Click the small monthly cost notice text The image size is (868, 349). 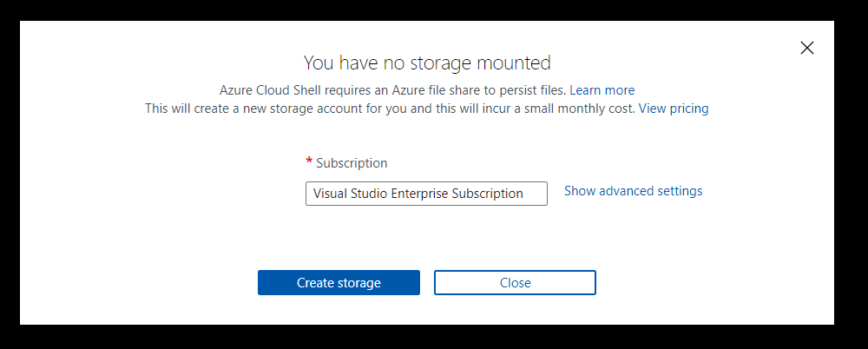pos(390,109)
